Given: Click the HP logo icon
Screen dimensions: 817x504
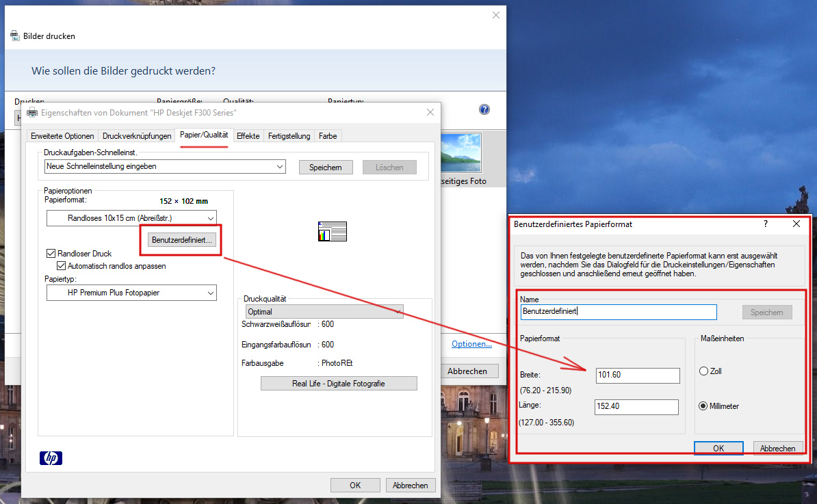Looking at the screenshot, I should (x=51, y=457).
